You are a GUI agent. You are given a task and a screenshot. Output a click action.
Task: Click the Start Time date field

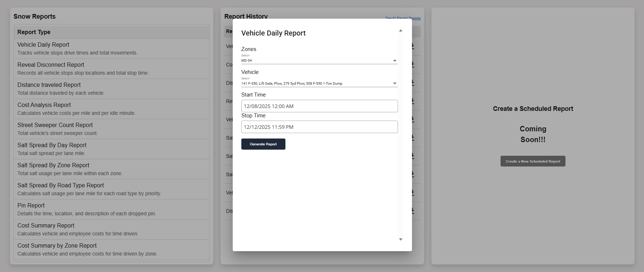(x=319, y=106)
